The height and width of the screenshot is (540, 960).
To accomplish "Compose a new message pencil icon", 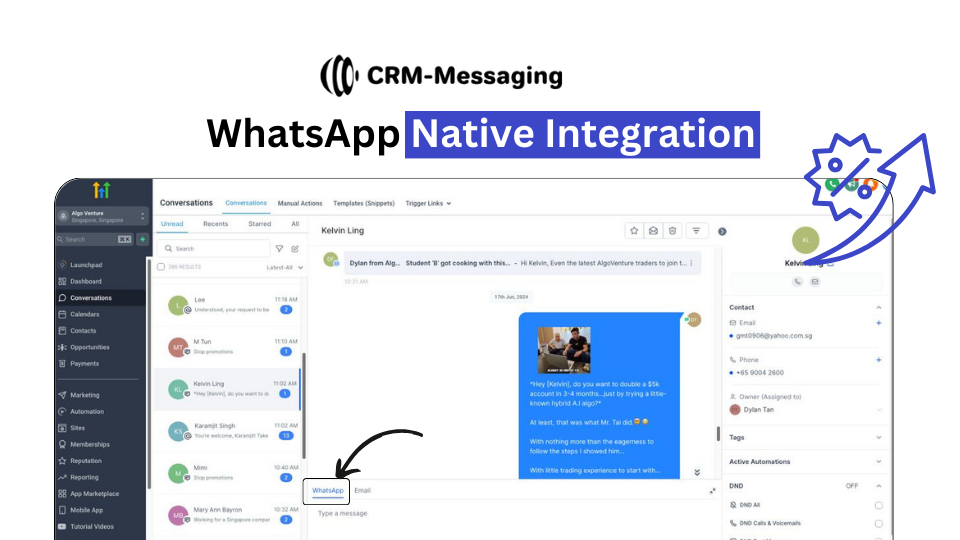I will (x=295, y=249).
